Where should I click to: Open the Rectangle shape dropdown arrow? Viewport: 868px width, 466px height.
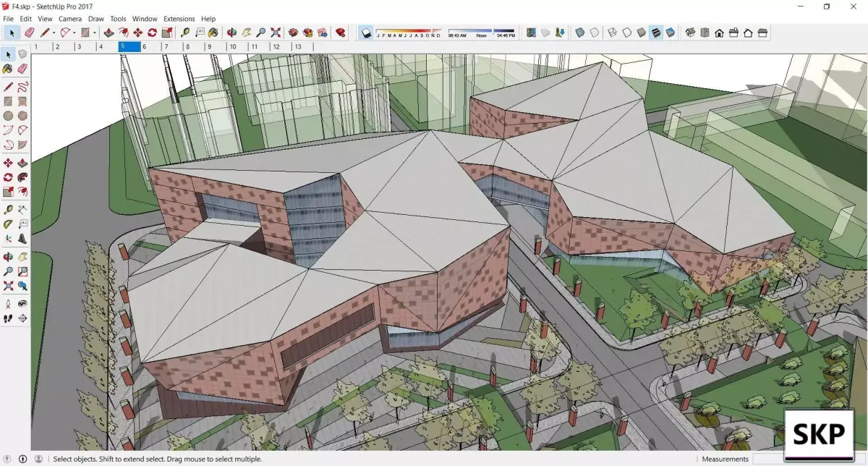click(94, 33)
